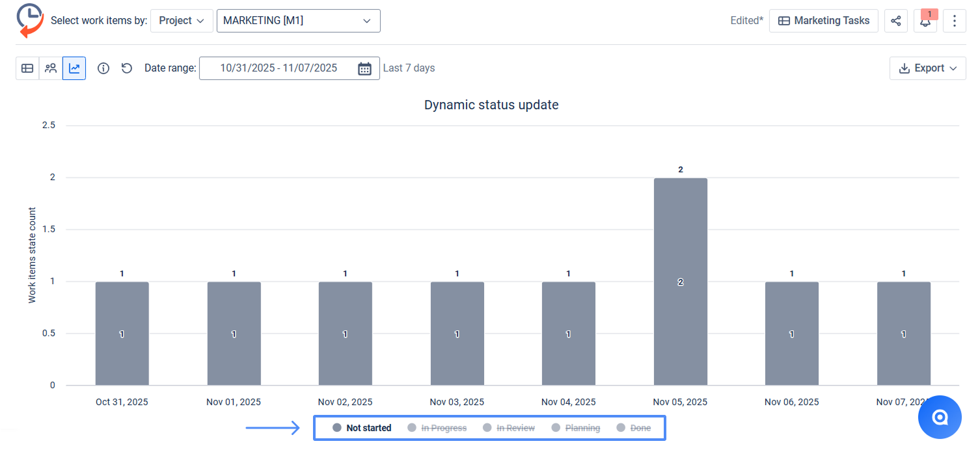
Task: Enable the In Review legend series
Action: pyautogui.click(x=509, y=428)
